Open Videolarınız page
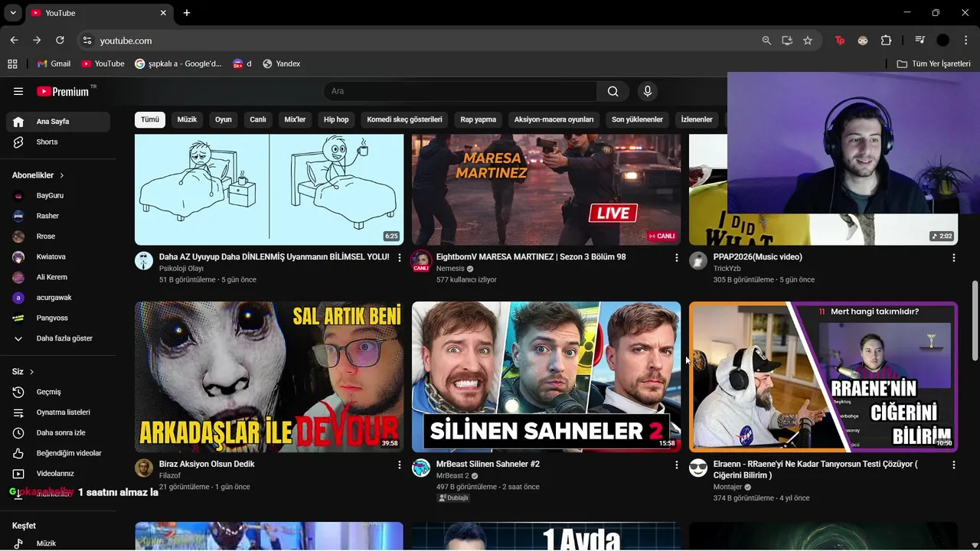Viewport: 980px width, 551px height. pyautogui.click(x=58, y=474)
